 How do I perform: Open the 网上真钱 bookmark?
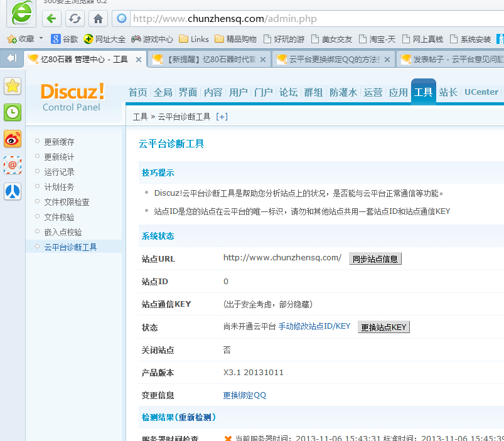click(x=422, y=39)
